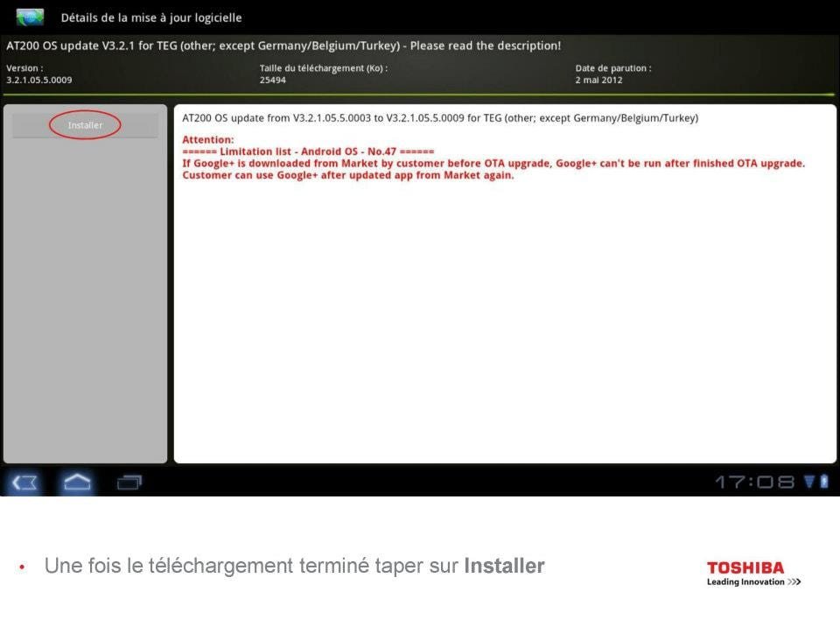
Task: Click the 'Taille du téléchargement (Ko)' label
Action: [323, 67]
